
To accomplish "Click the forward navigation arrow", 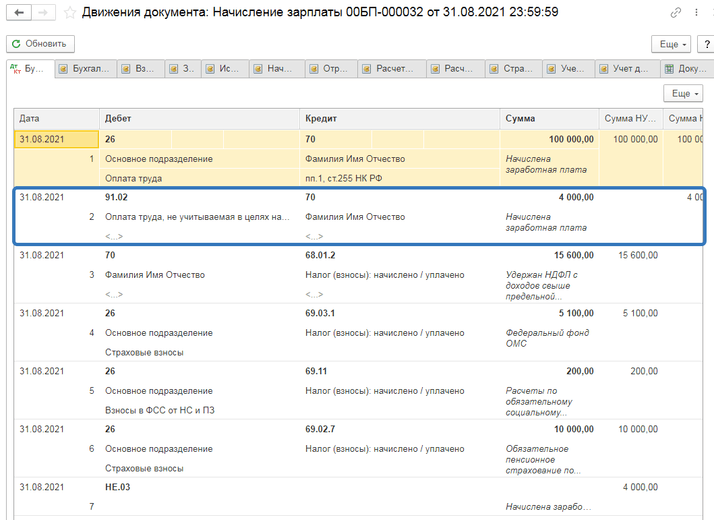I will pos(42,13).
